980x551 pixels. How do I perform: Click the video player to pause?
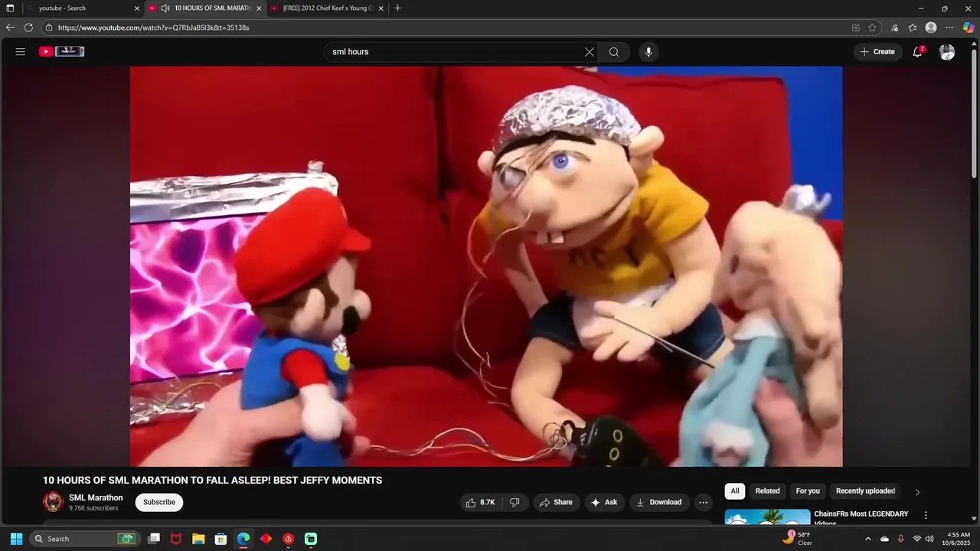point(486,266)
